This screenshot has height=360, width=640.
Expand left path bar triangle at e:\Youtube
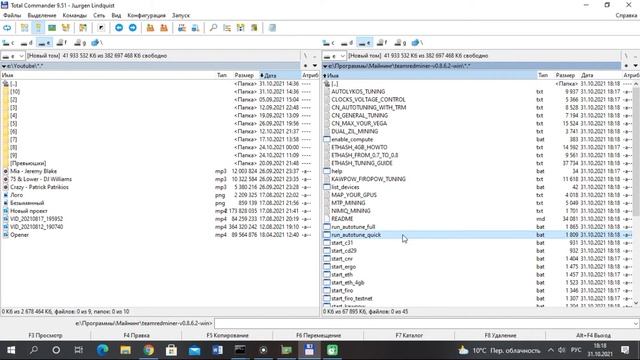(x=4, y=66)
